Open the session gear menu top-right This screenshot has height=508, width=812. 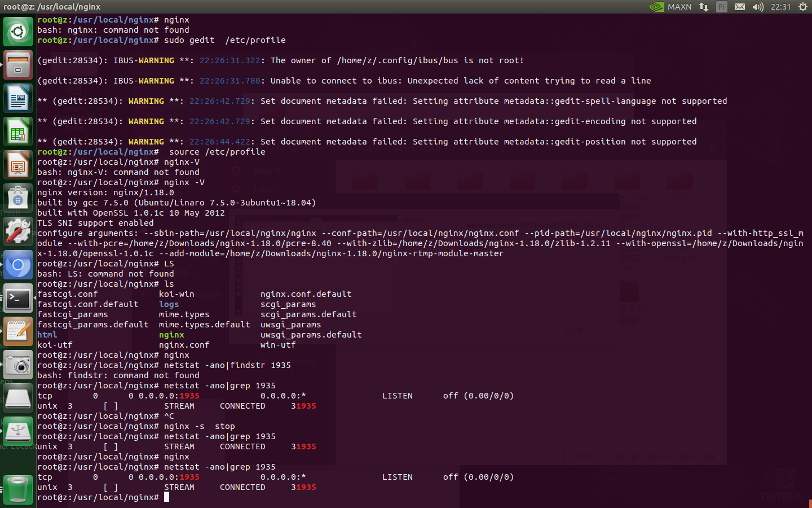pyautogui.click(x=803, y=6)
